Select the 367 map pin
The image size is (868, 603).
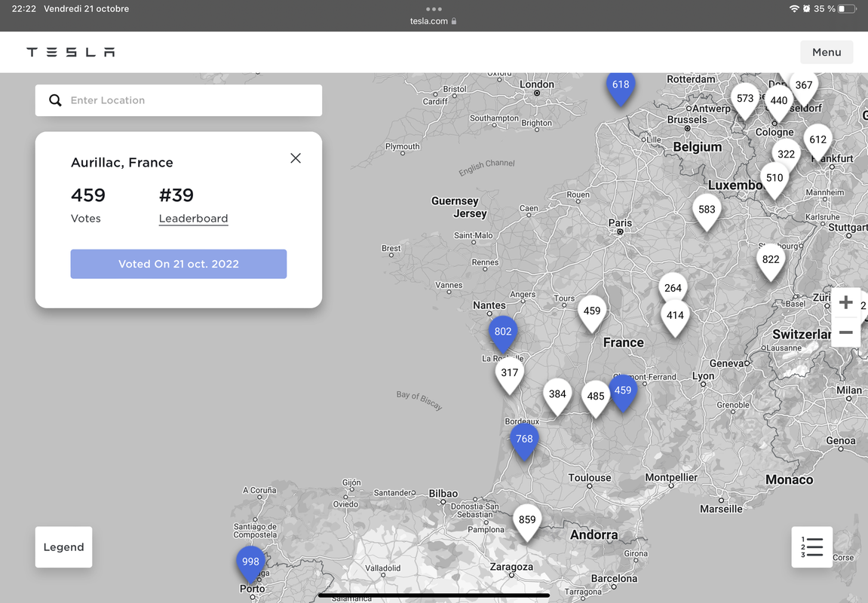click(x=804, y=88)
